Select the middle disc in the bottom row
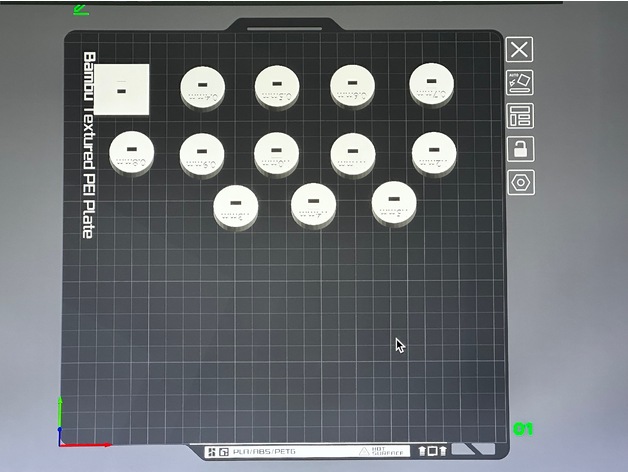628x472 pixels. (x=313, y=204)
